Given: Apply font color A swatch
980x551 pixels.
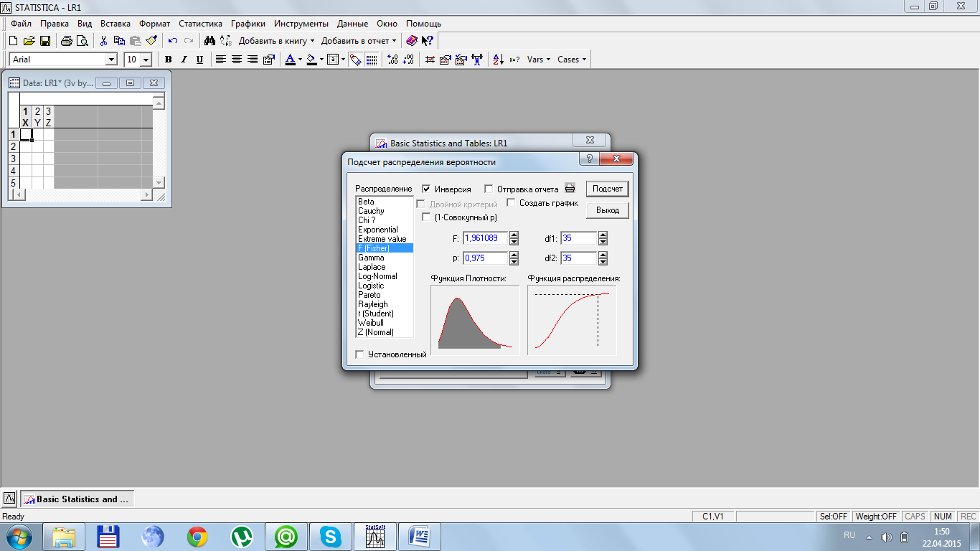Looking at the screenshot, I should 290,60.
